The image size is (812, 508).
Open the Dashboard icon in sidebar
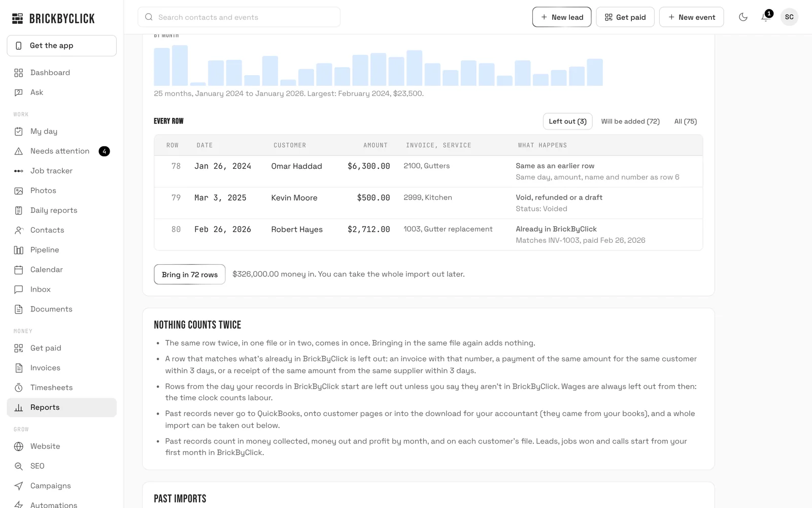coord(19,73)
